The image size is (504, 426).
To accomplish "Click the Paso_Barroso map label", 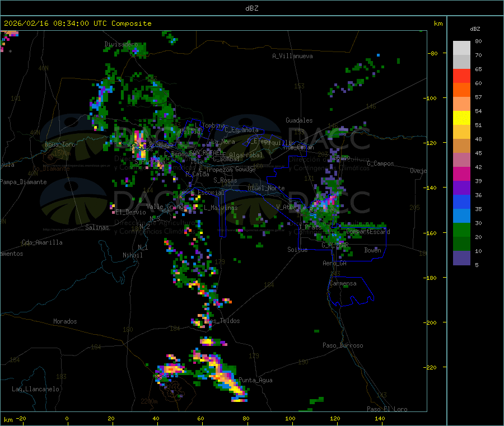I will (343, 345).
